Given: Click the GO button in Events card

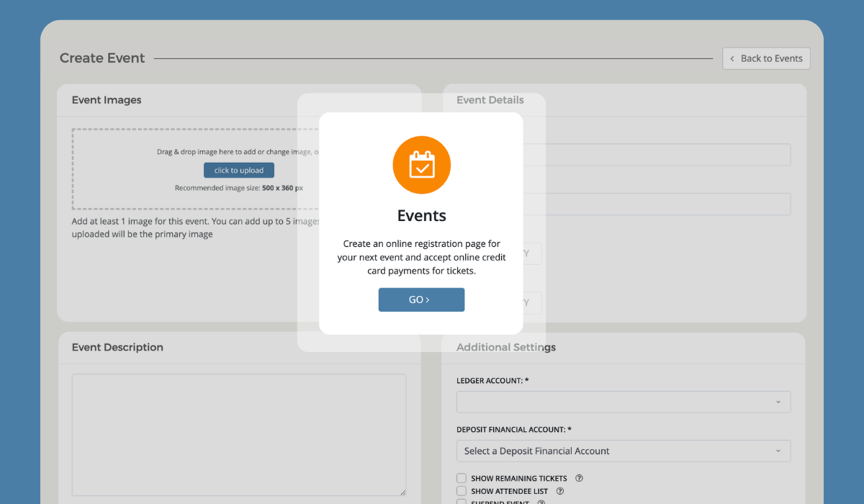Looking at the screenshot, I should click(421, 300).
